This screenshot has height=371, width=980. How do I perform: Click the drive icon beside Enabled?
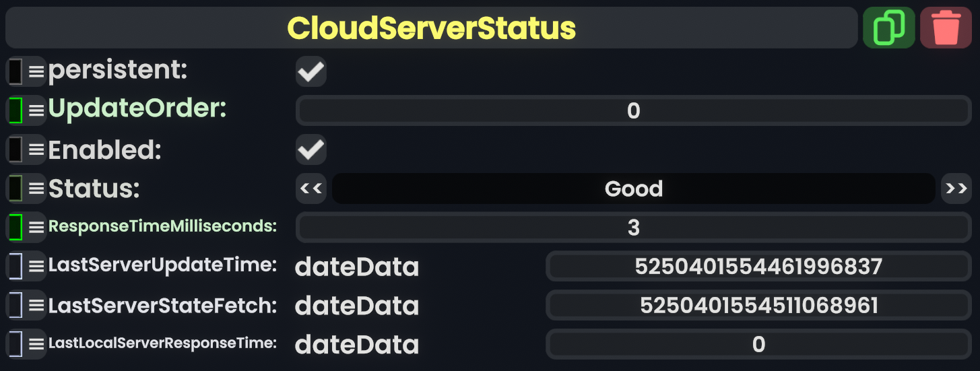(x=15, y=149)
